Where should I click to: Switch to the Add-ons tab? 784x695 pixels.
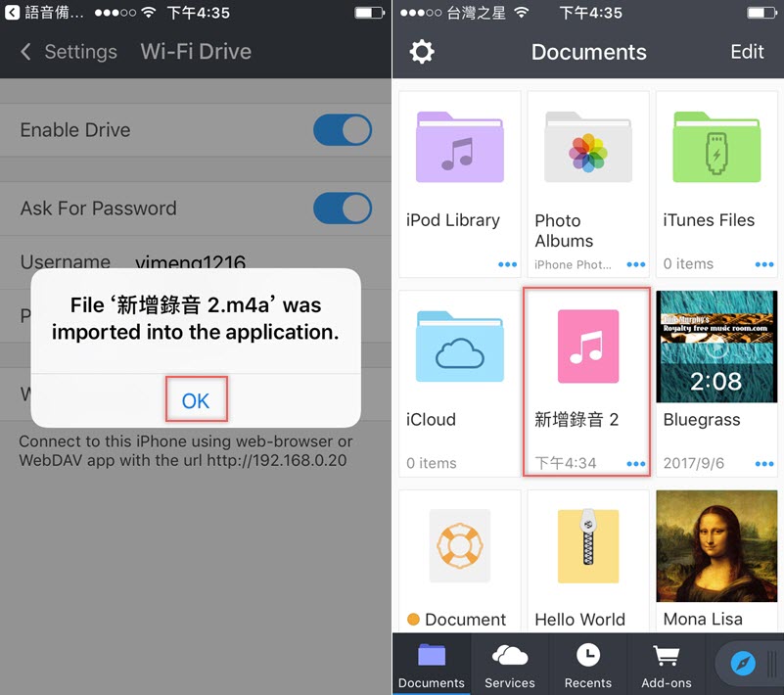tap(667, 664)
